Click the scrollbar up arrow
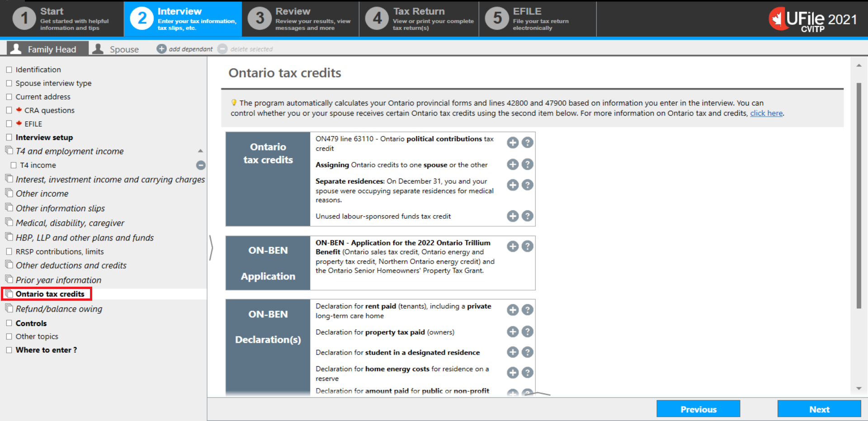 coord(859,66)
